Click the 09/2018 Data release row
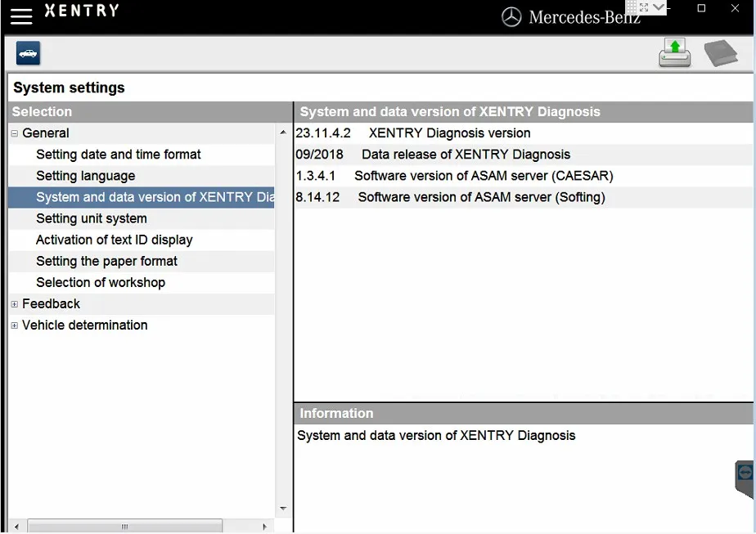756x534 pixels. click(x=524, y=155)
